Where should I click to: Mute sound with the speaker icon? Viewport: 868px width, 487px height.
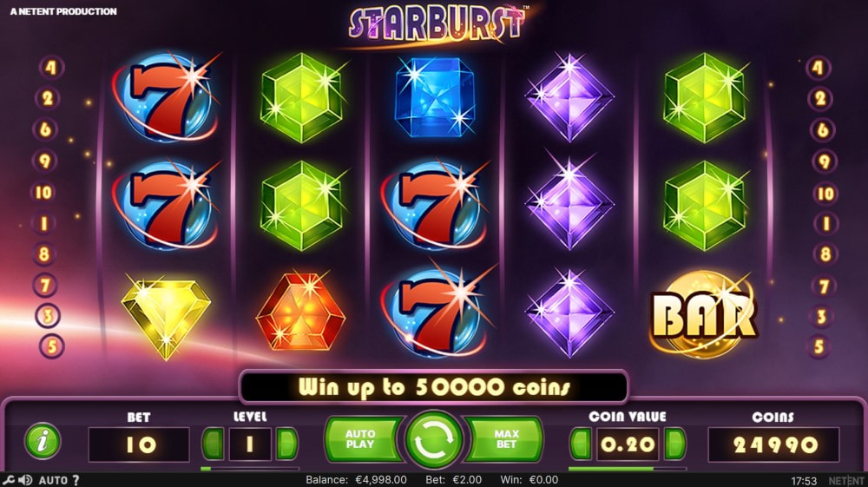tap(25, 480)
